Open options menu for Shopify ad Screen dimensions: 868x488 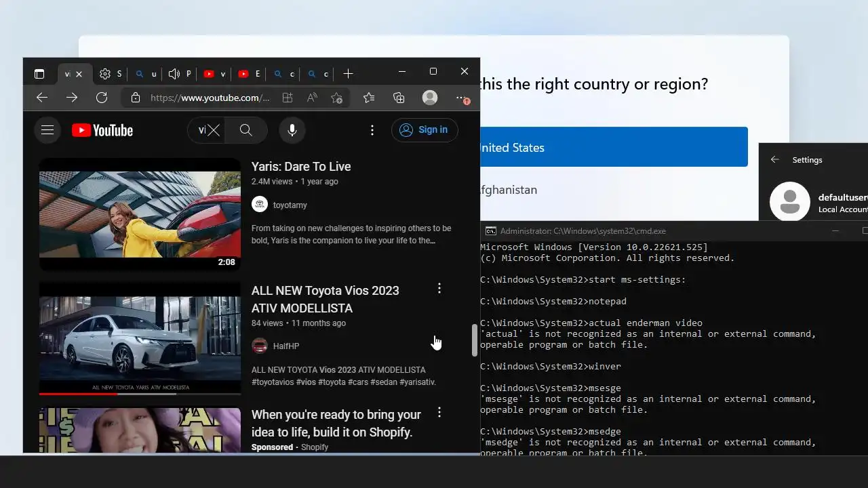(439, 412)
